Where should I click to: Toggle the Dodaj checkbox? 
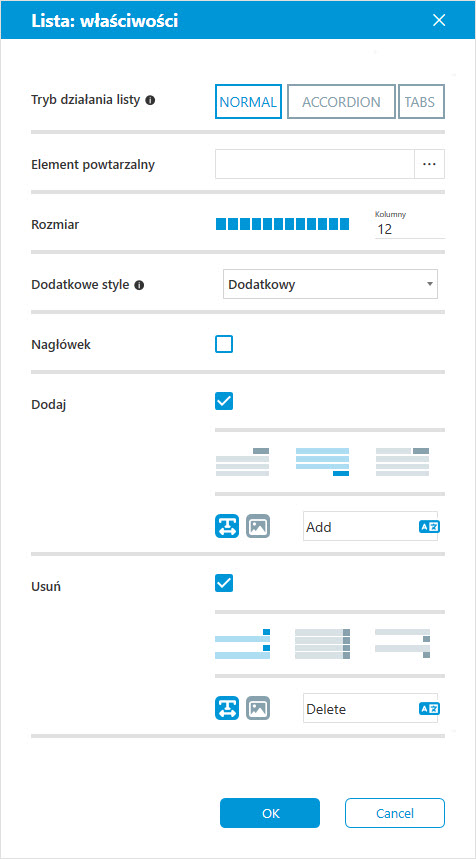224,401
